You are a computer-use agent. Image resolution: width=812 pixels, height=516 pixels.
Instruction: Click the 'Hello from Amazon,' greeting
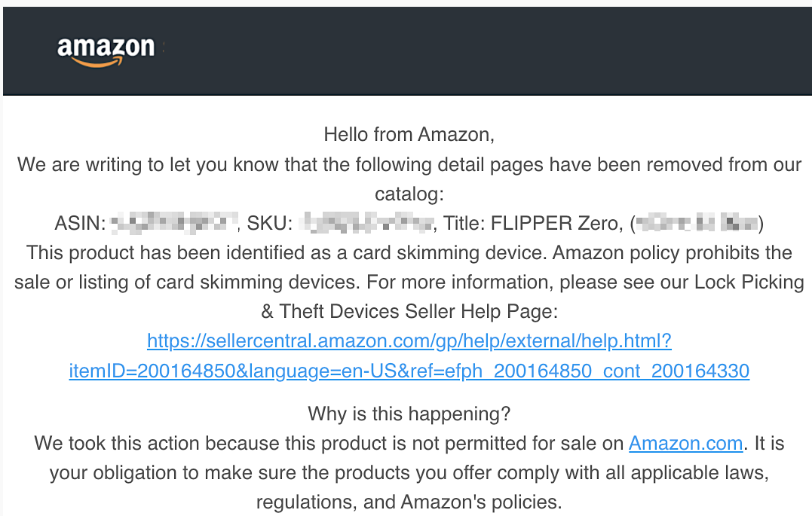(x=409, y=135)
